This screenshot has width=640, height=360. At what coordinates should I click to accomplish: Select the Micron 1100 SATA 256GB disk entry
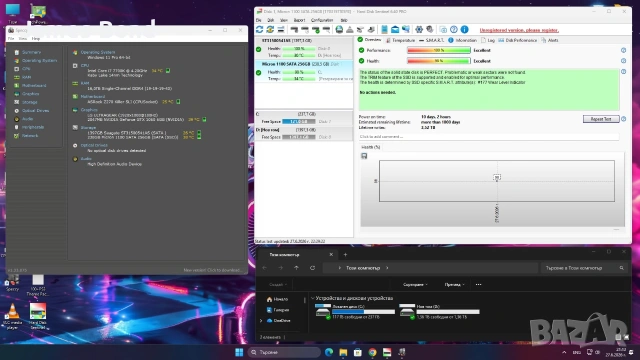(304, 71)
